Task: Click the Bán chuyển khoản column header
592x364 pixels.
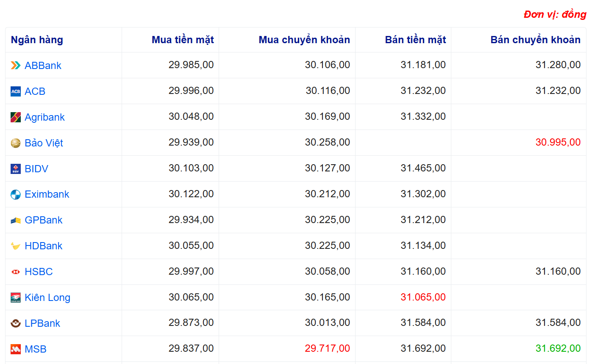Action: [535, 40]
